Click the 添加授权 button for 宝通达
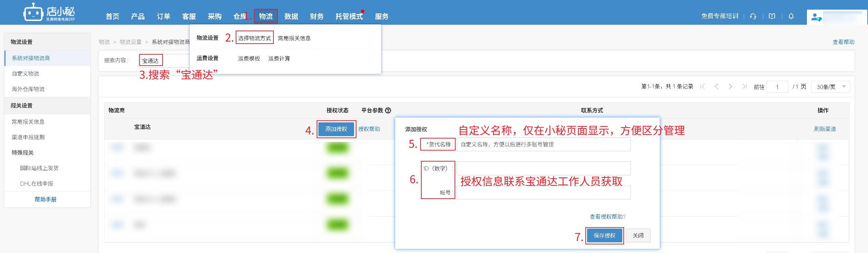Viewport: 868px width, 253px height. tap(336, 129)
